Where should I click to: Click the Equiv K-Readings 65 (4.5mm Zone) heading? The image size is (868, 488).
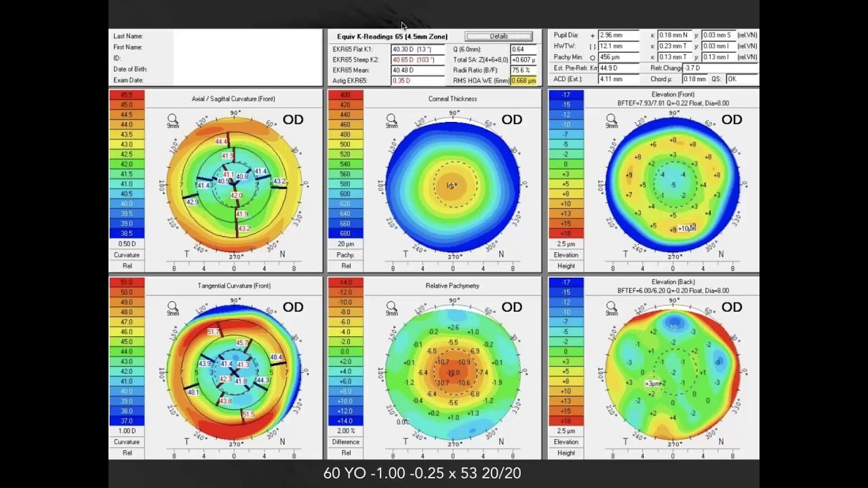click(x=392, y=37)
